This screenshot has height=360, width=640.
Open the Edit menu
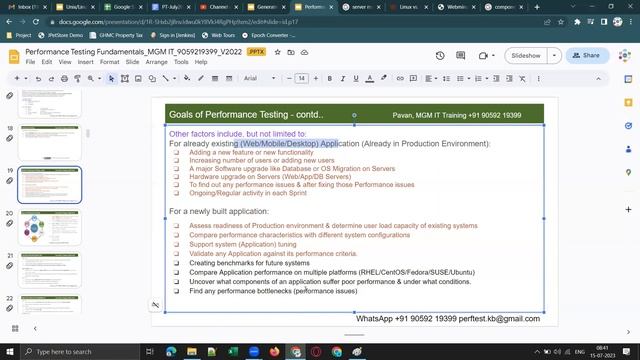(x=47, y=62)
